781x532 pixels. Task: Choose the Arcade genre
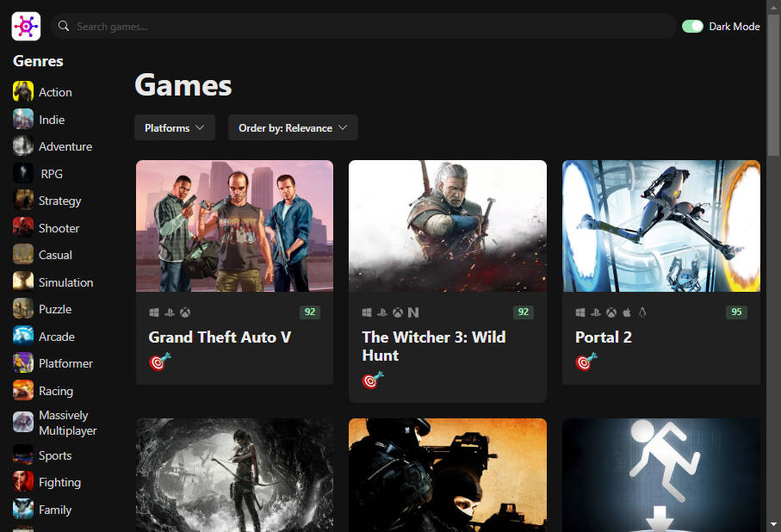tap(56, 337)
